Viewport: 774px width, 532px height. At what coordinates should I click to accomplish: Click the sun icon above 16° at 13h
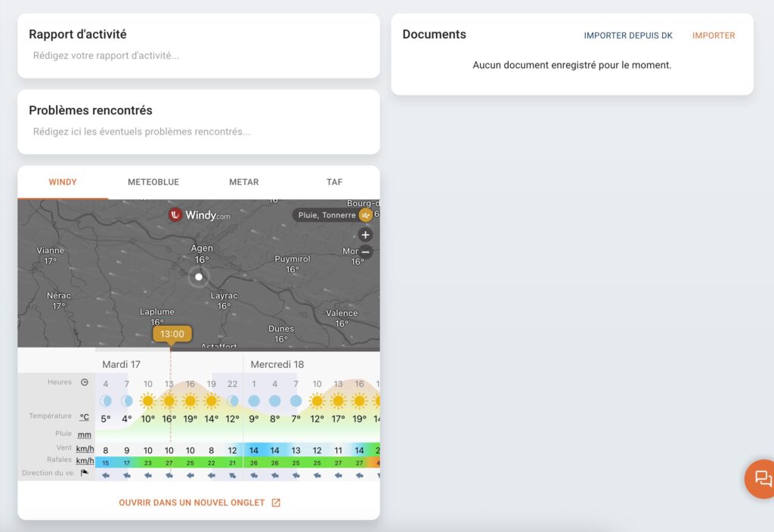click(x=169, y=401)
